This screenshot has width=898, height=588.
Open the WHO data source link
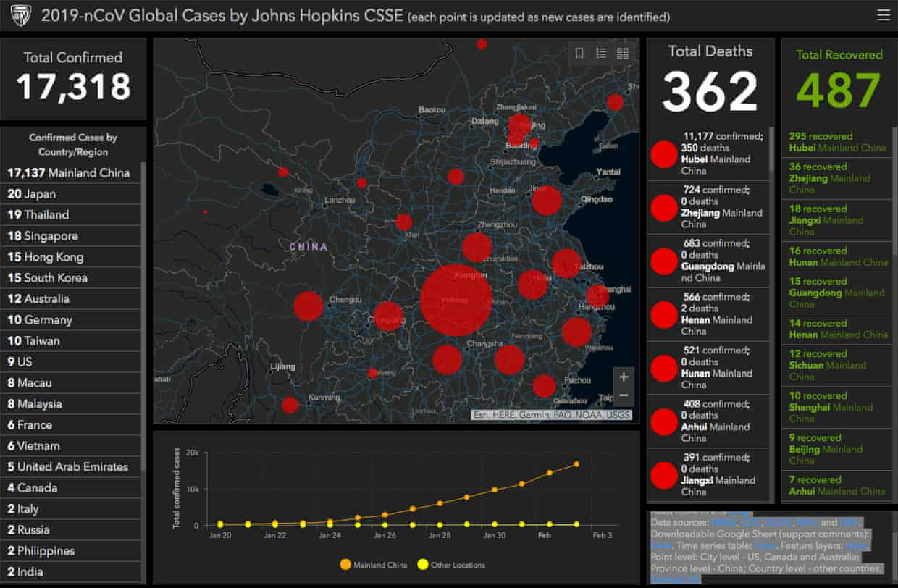click(723, 522)
